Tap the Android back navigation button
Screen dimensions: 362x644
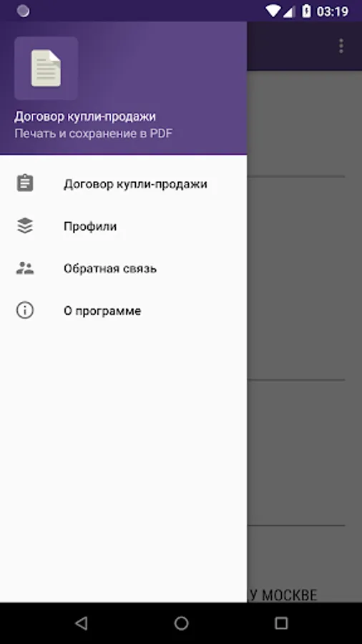click(x=81, y=623)
